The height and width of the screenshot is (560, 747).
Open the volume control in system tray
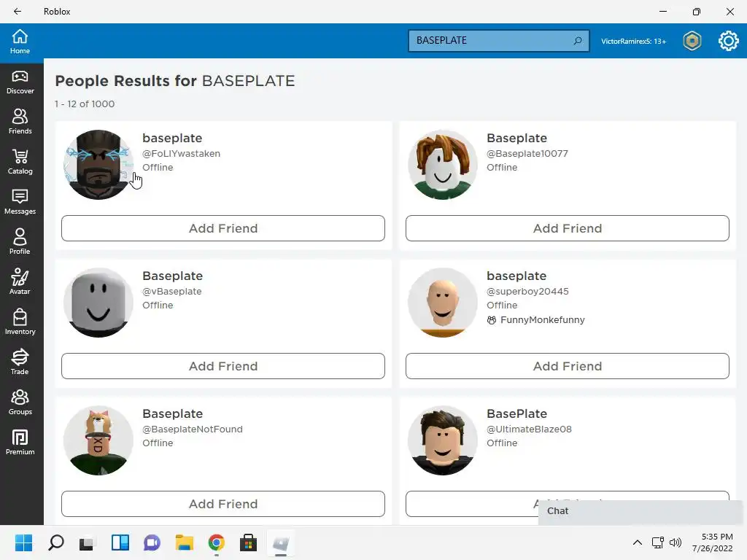click(x=676, y=542)
